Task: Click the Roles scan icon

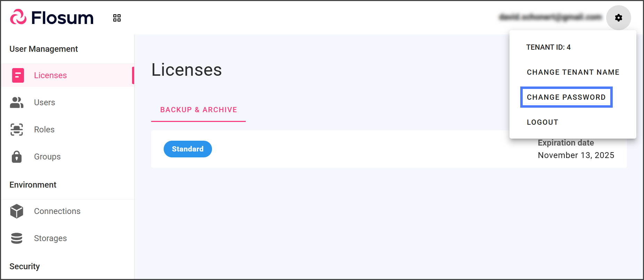Action: point(17,130)
